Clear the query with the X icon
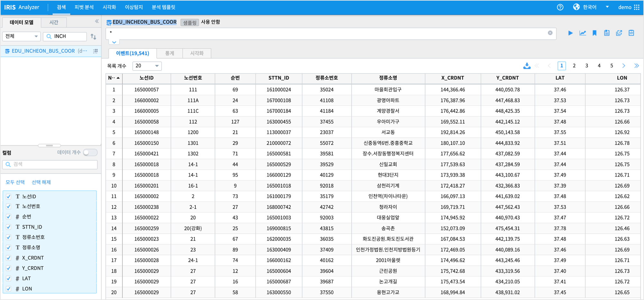Screen dimensions: 644x300 point(550,33)
